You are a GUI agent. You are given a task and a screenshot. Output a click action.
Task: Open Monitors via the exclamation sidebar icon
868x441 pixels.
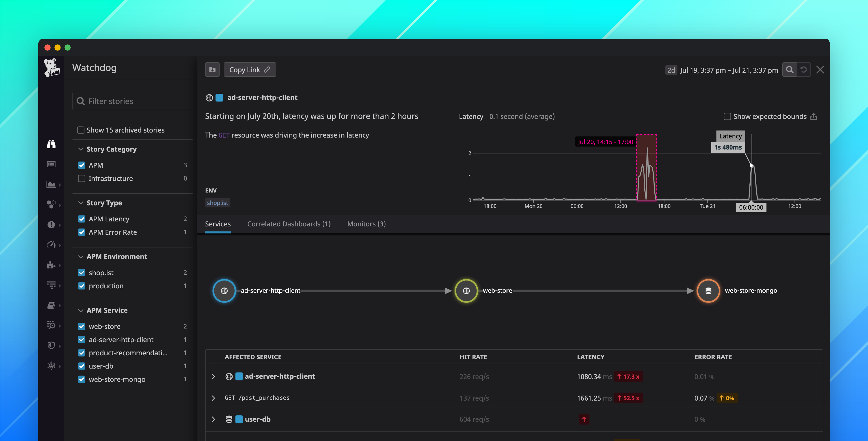coord(51,225)
